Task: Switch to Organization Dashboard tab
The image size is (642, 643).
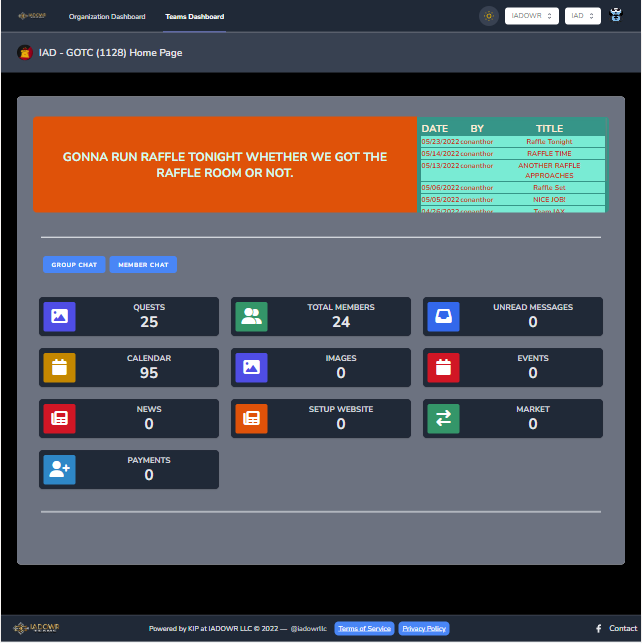Action: point(107,17)
